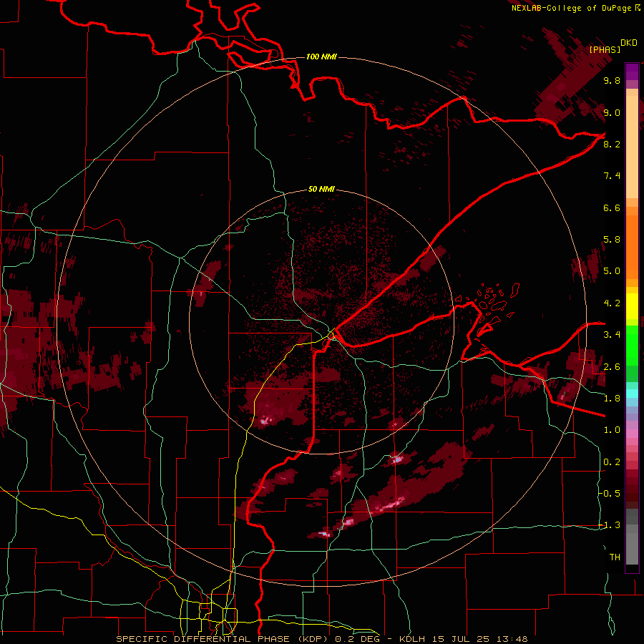Viewport: 644px width, 644px height.
Task: Click the 6.6 color scale label
Action: click(612, 208)
